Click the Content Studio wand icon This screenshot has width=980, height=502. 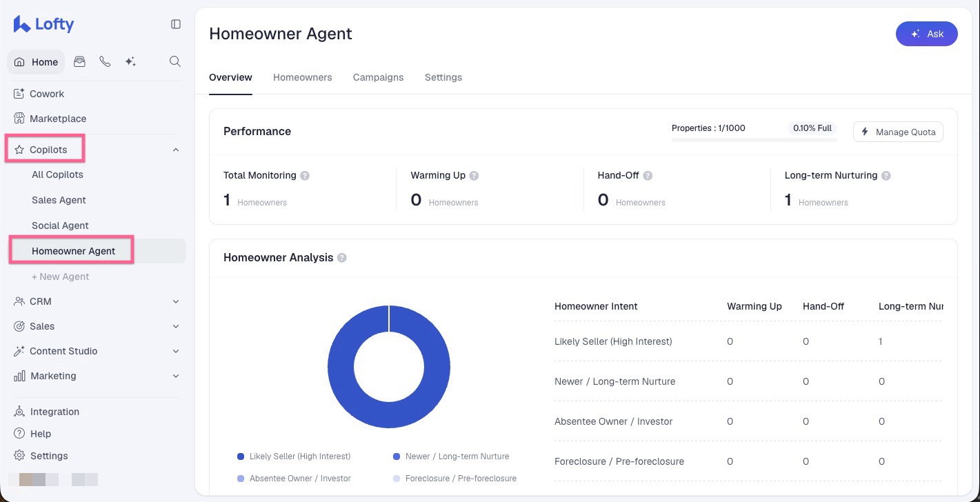[19, 351]
